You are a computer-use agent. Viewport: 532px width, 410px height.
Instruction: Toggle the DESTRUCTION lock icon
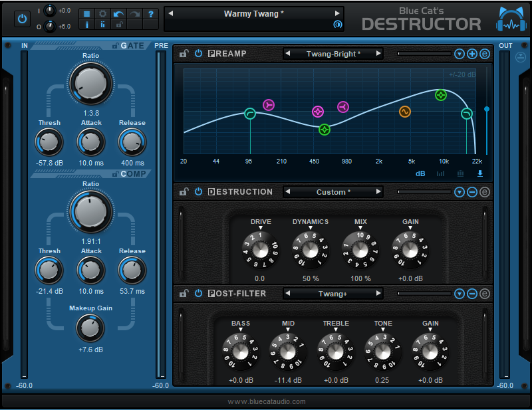[x=184, y=192]
